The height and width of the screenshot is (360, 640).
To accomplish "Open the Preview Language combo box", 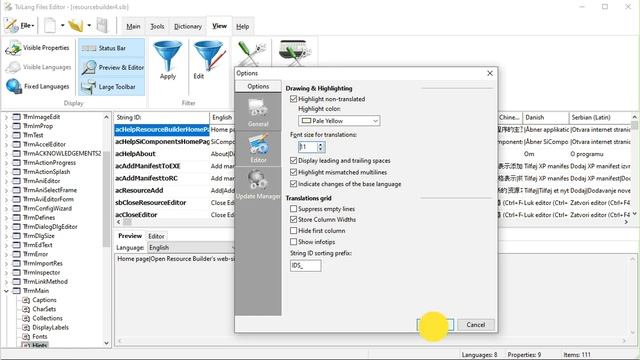I will [x=191, y=247].
